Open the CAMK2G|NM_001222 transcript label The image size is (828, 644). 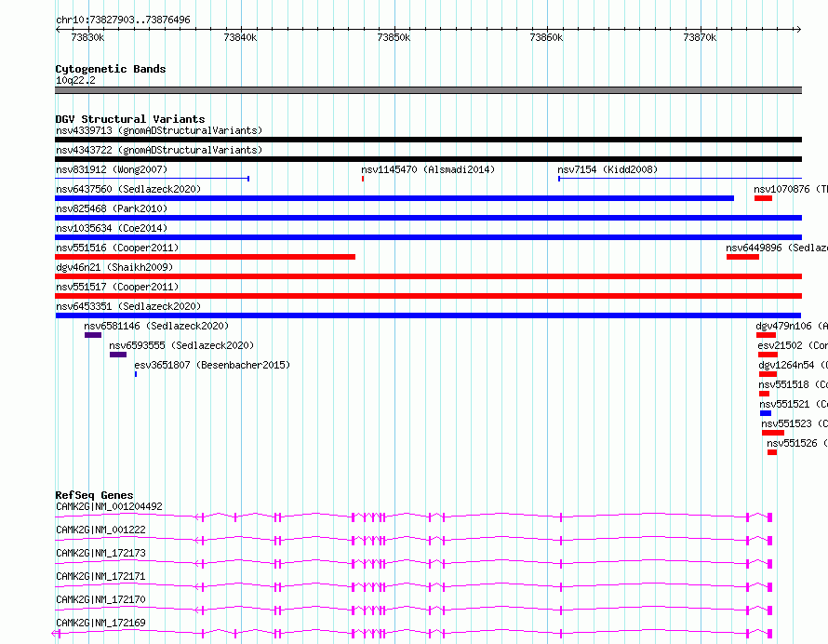(100, 530)
